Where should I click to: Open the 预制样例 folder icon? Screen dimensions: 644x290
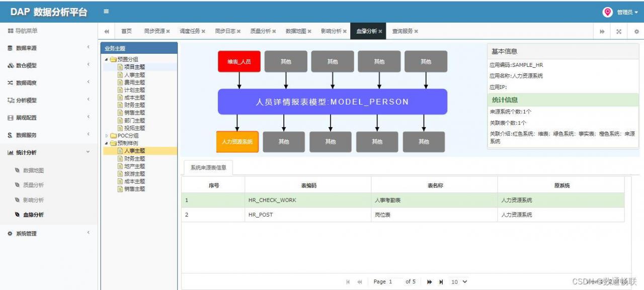point(113,143)
